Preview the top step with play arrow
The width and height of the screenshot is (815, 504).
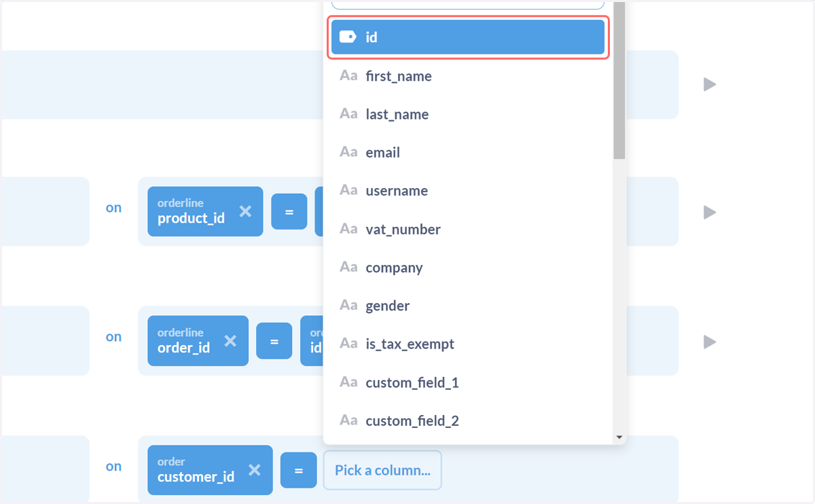[x=710, y=84]
